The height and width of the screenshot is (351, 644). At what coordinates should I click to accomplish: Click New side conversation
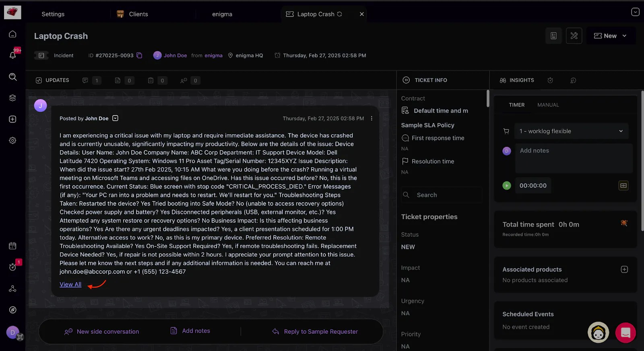(x=102, y=332)
